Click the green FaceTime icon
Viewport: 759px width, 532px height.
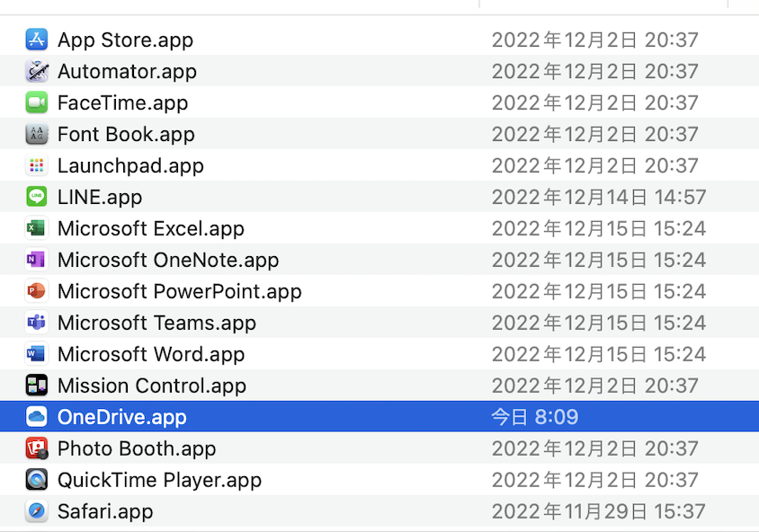pos(37,102)
